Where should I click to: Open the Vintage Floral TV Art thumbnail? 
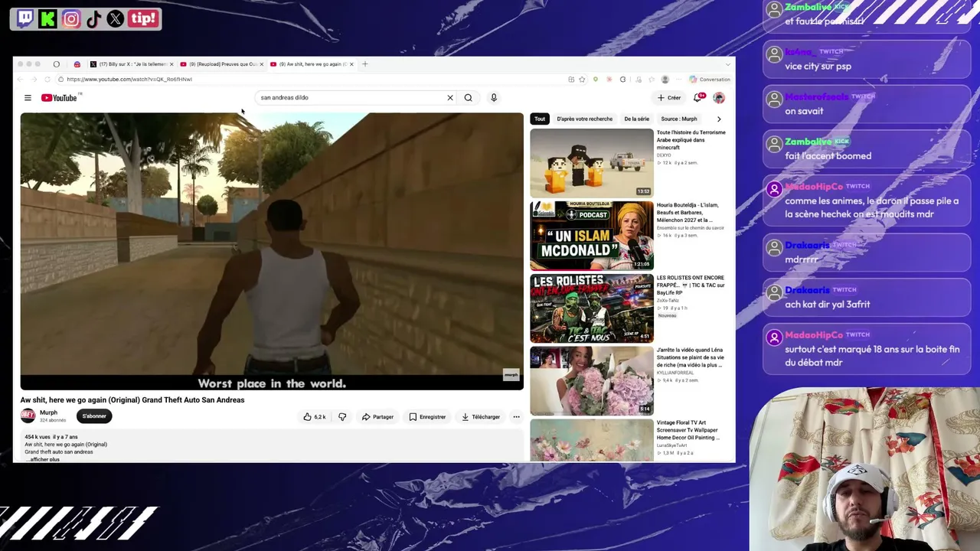[x=592, y=441]
